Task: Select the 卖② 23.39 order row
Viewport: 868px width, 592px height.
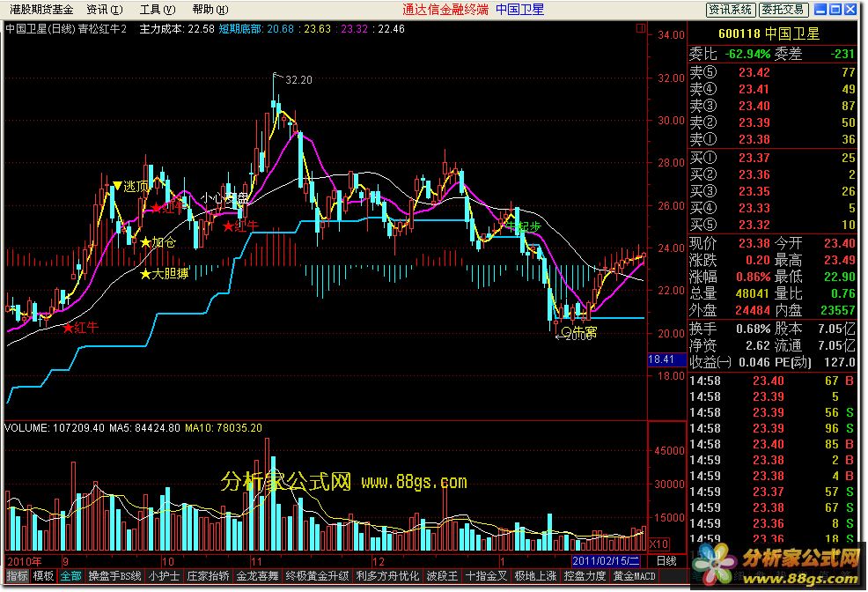Action: tap(772, 122)
